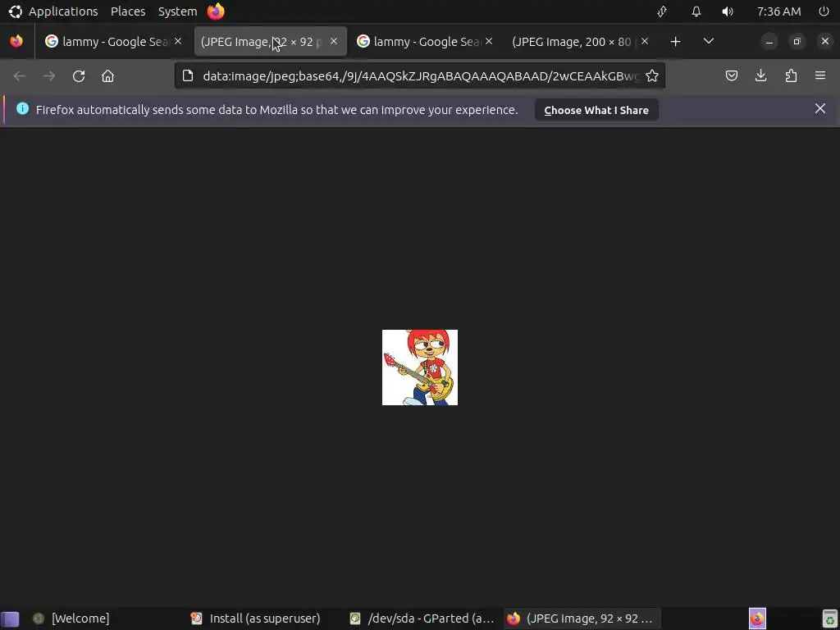Click the back navigation arrow

(20, 76)
